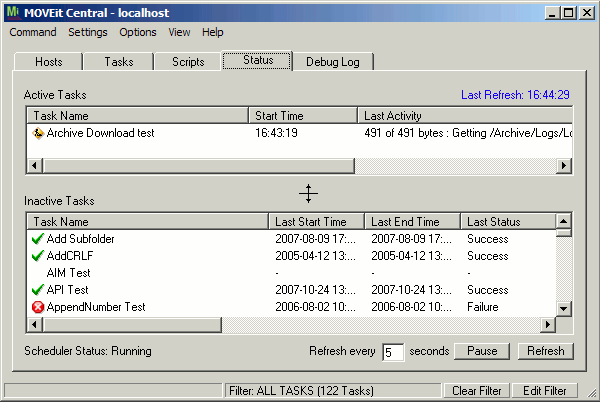The image size is (600, 402).
Task: Click the Active Tasks horizontal scrollbar thumb
Action: [199, 166]
